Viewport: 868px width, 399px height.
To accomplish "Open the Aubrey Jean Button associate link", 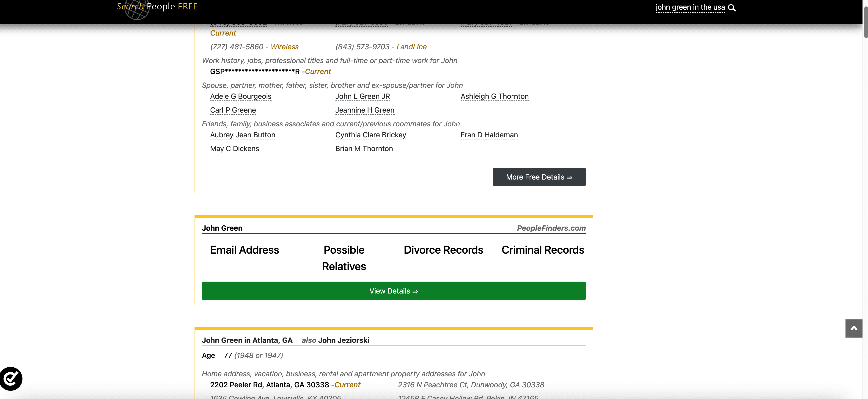I will (x=243, y=135).
